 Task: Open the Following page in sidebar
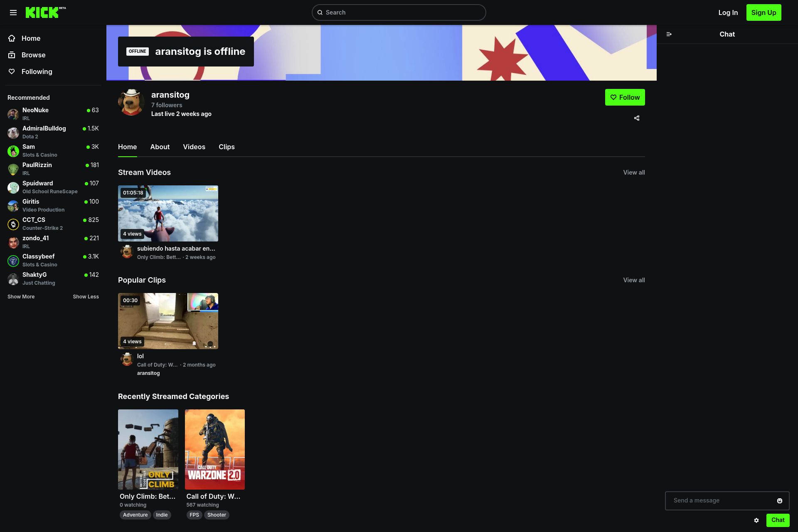coord(37,71)
